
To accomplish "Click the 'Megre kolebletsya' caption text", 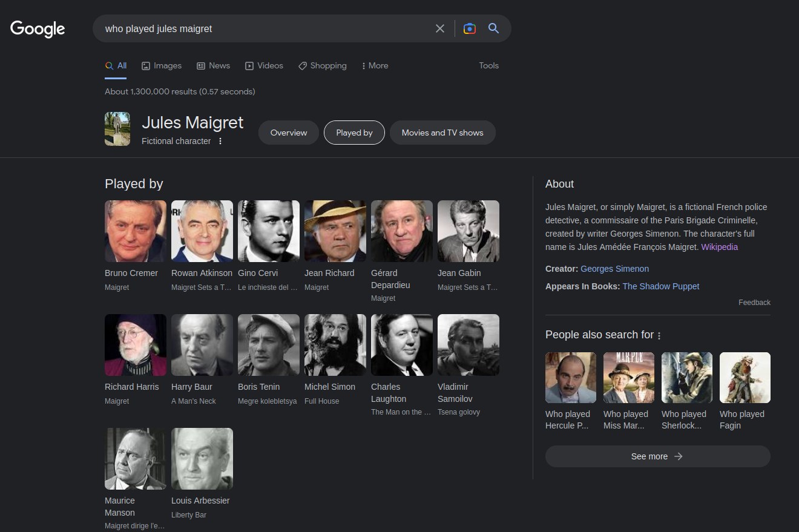I will point(268,401).
